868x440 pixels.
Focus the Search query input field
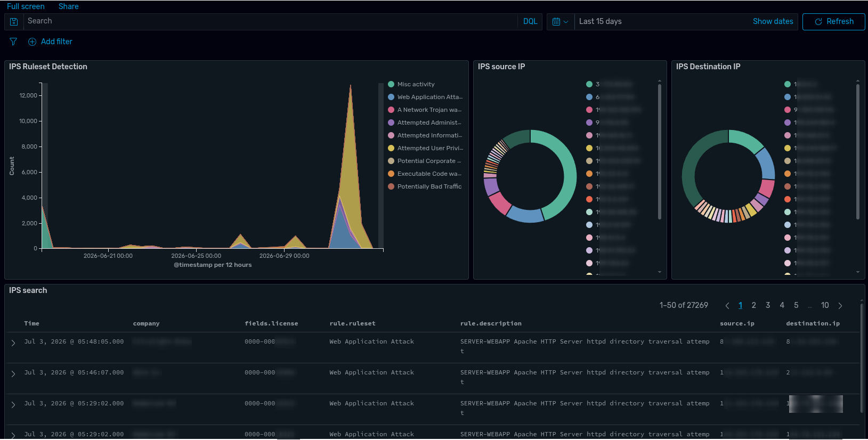[x=270, y=22]
